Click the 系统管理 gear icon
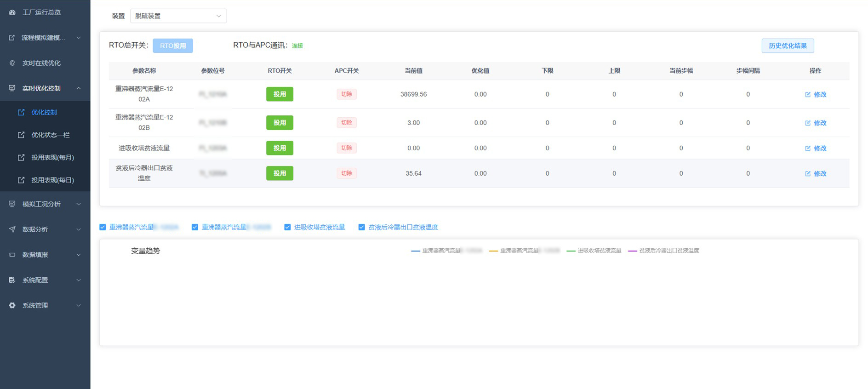 (x=12, y=305)
